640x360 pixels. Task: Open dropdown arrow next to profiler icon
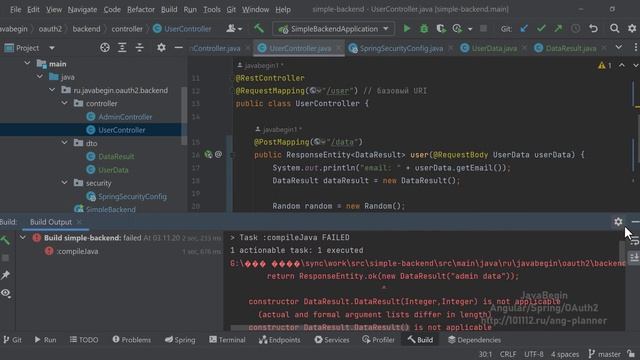(470, 29)
